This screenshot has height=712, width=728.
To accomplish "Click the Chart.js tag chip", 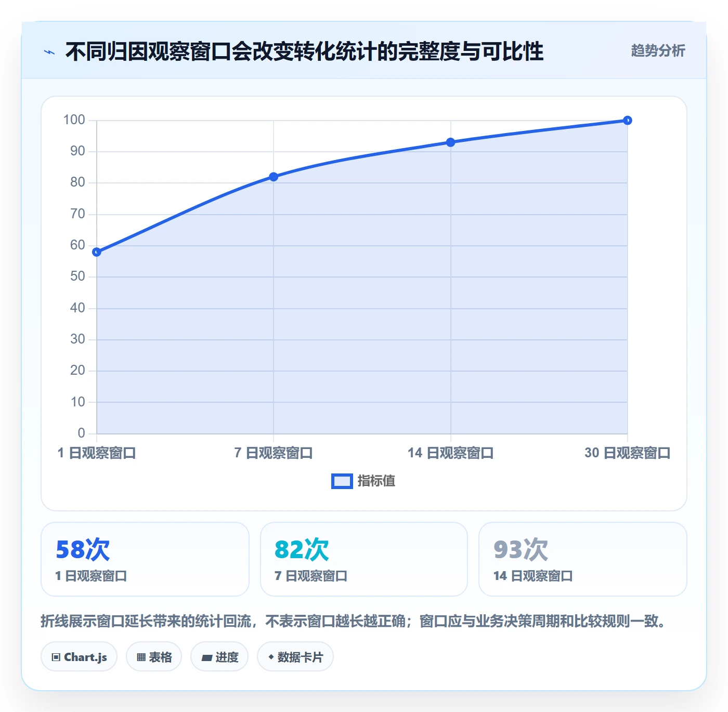I will point(79,657).
